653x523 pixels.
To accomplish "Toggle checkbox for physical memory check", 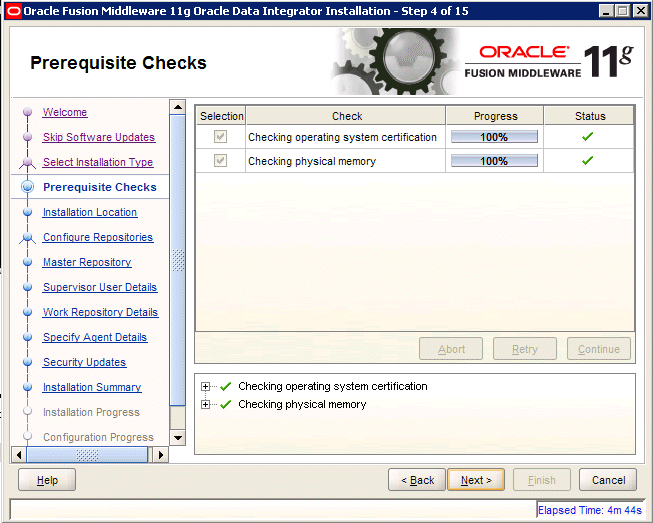I will click(x=220, y=160).
